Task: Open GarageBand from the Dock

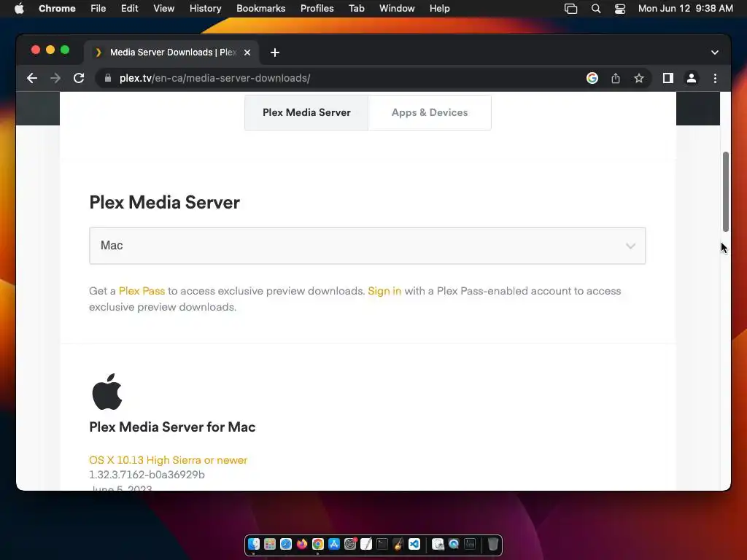Action: click(x=398, y=544)
